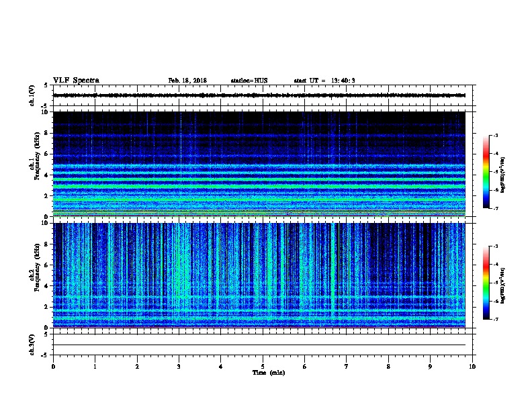Click the "-7" label on ch.2 colorbar
Viewport: 532px width, 411px height.
[495, 319]
